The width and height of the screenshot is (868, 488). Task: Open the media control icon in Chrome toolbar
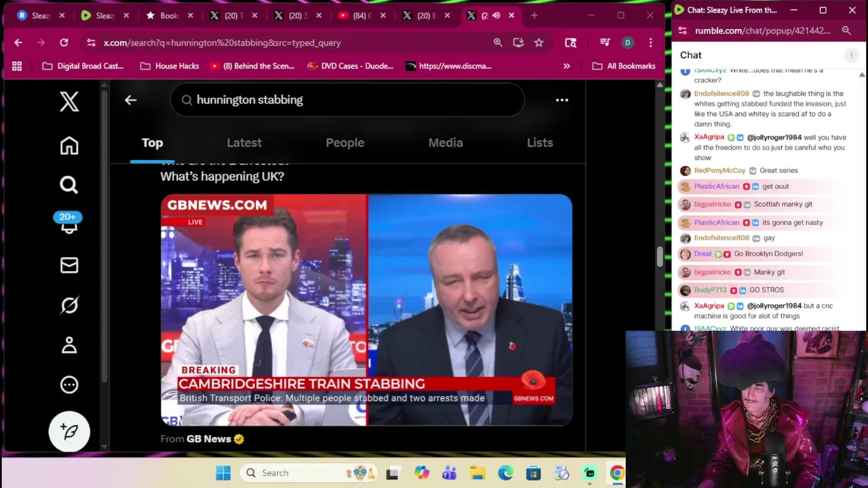pos(605,43)
